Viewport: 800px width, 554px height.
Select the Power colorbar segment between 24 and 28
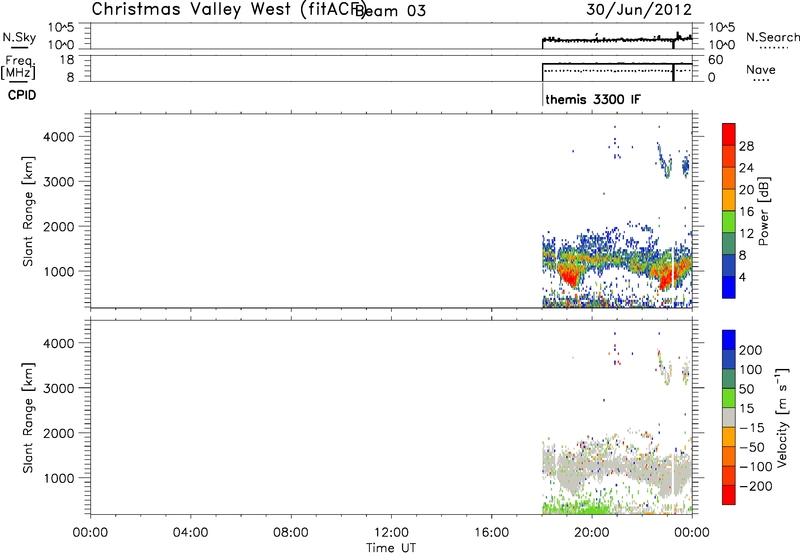point(729,156)
